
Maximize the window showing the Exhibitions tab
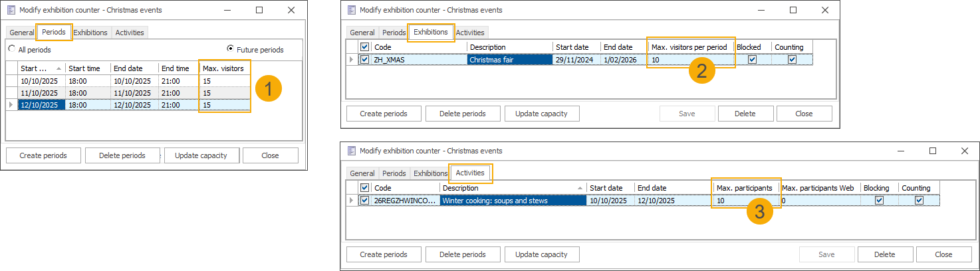click(793, 11)
